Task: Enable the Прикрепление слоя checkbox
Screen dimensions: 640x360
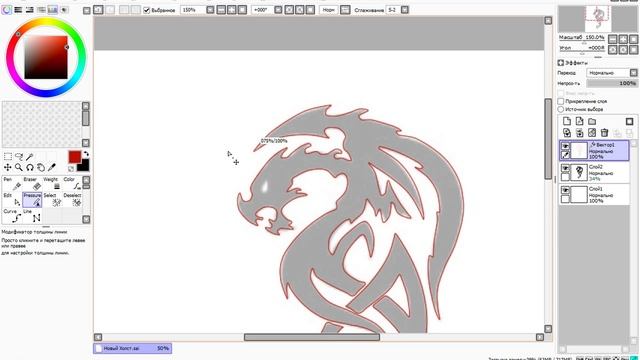Action: click(561, 101)
